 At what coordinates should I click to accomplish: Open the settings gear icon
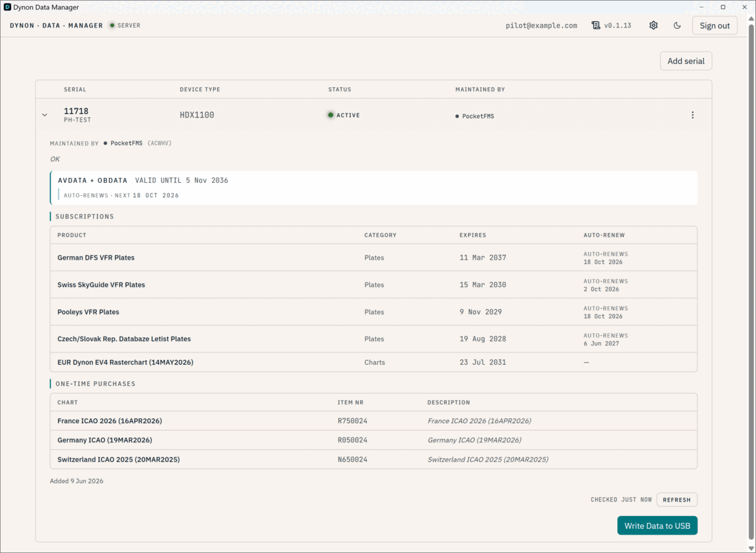654,25
